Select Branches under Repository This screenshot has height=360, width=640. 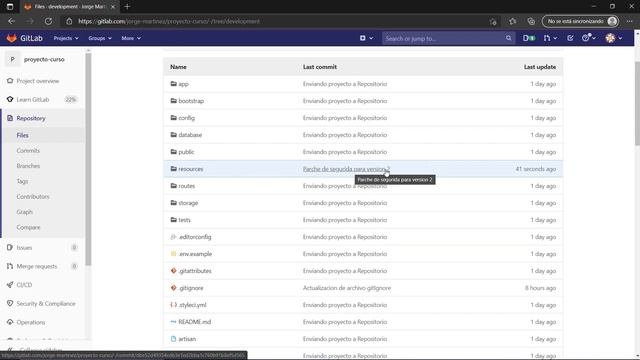[x=28, y=166]
